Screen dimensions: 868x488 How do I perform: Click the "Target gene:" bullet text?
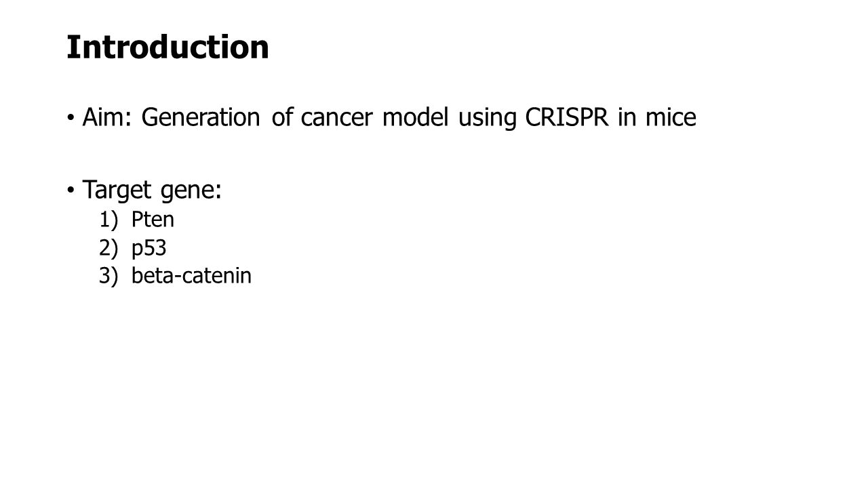(x=152, y=191)
